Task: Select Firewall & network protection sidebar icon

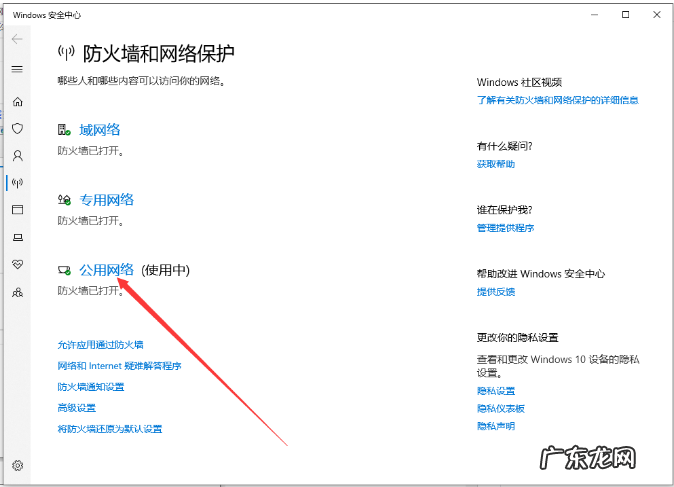Action: click(18, 183)
